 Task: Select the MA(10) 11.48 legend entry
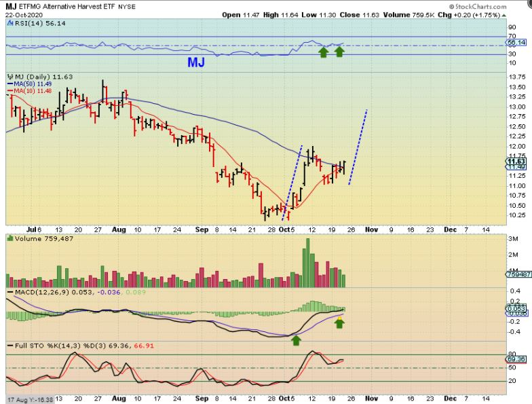tap(30, 91)
